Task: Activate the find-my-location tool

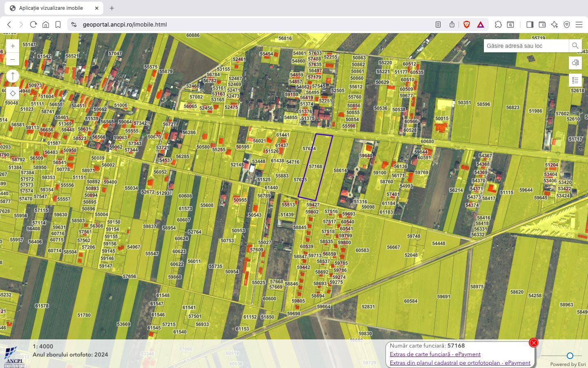Action: tap(13, 93)
